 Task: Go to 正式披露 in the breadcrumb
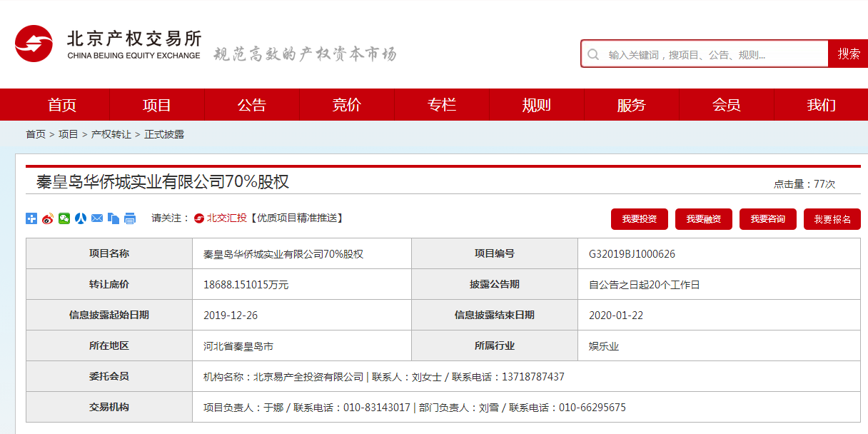tap(164, 134)
